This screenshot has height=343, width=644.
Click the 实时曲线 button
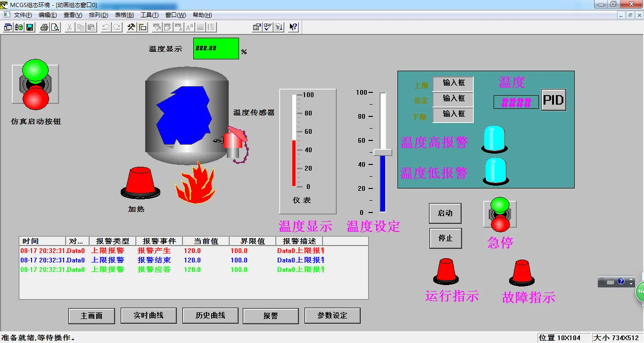click(149, 315)
